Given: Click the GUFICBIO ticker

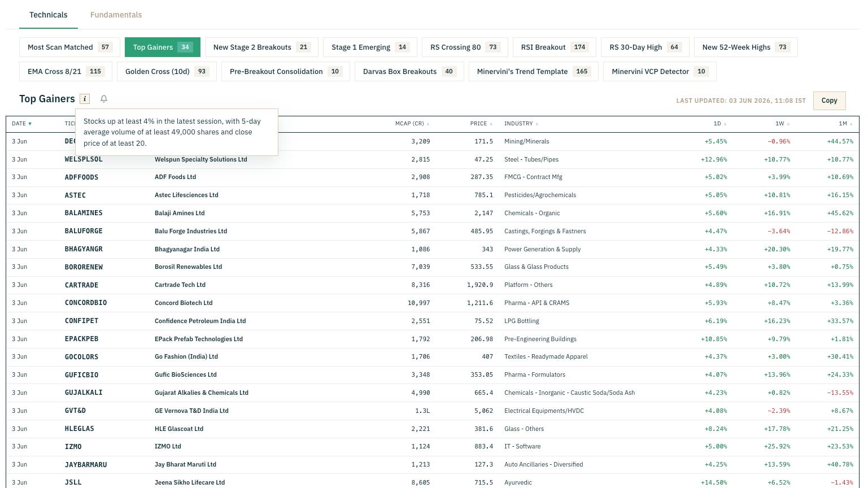Looking at the screenshot, I should click(81, 374).
